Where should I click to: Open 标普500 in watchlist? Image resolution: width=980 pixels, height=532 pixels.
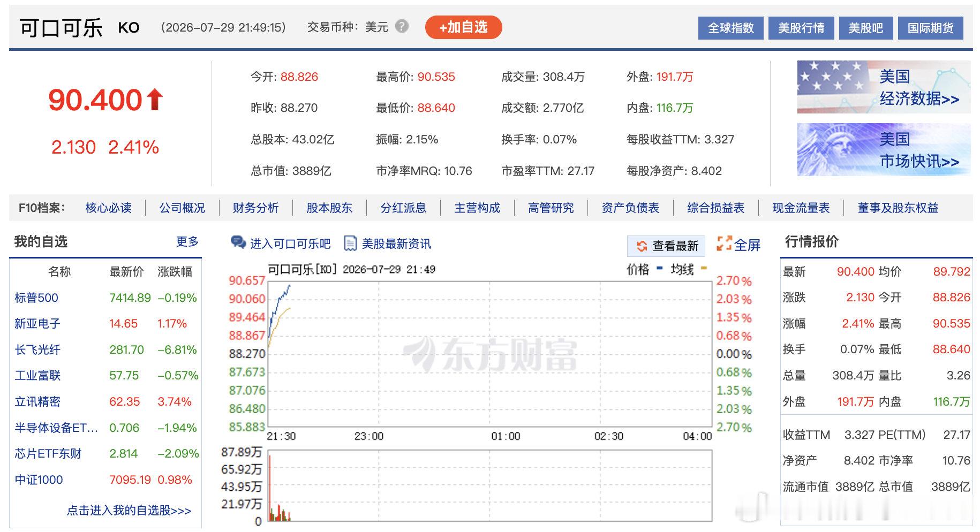click(36, 298)
